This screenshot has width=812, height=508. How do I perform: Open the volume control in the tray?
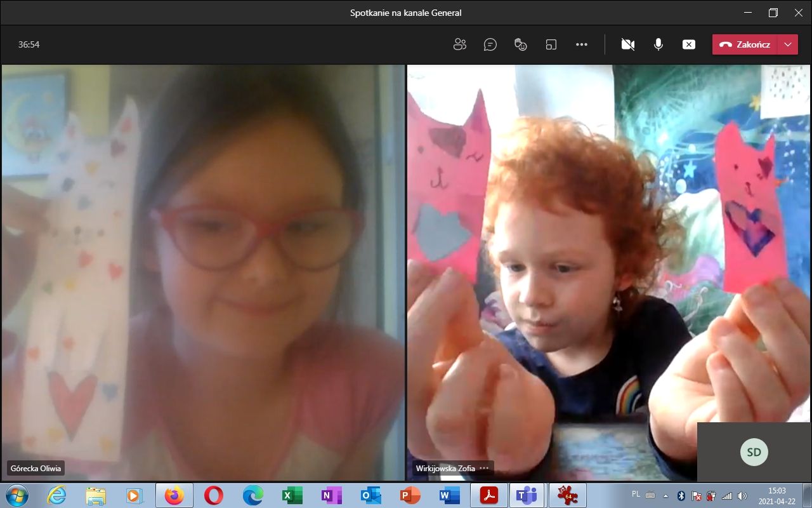[x=742, y=495]
